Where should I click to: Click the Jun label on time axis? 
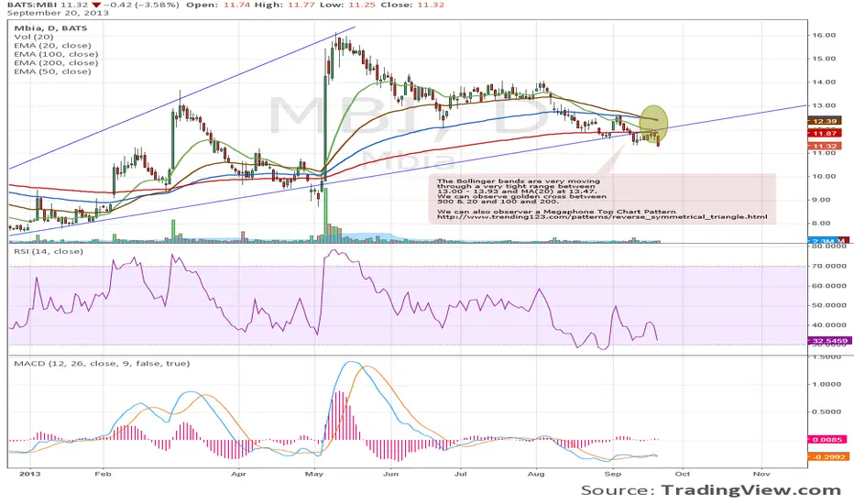tap(390, 474)
